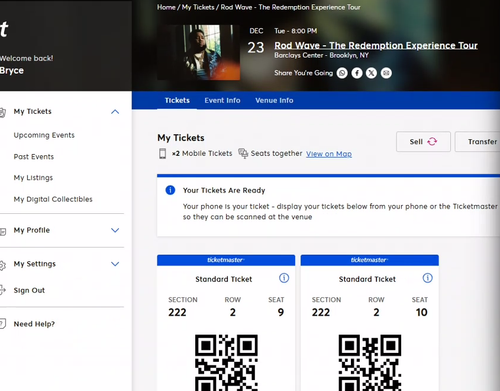Open the View on Map link

pos(329,154)
